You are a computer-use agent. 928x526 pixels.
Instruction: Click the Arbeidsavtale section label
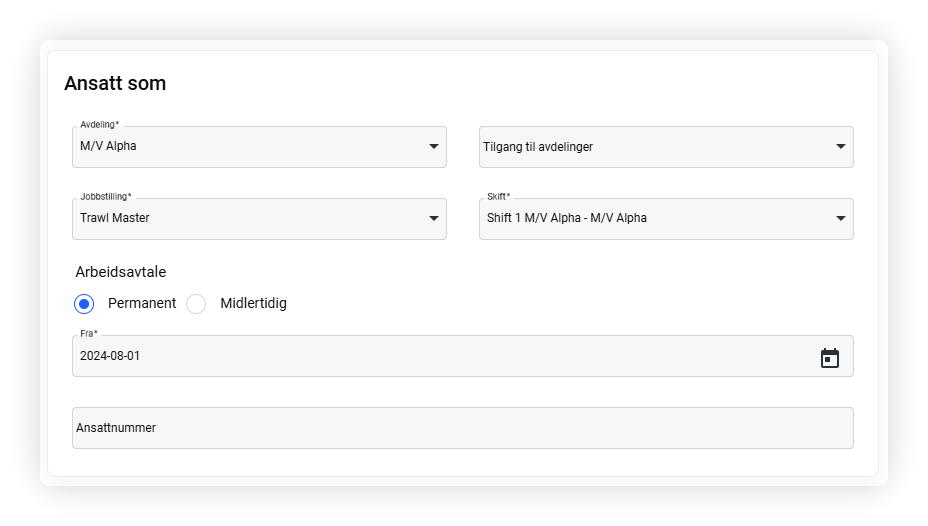pos(121,272)
